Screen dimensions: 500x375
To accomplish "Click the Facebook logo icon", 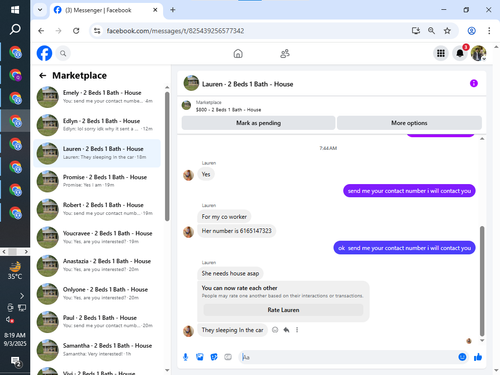I will point(44,53).
